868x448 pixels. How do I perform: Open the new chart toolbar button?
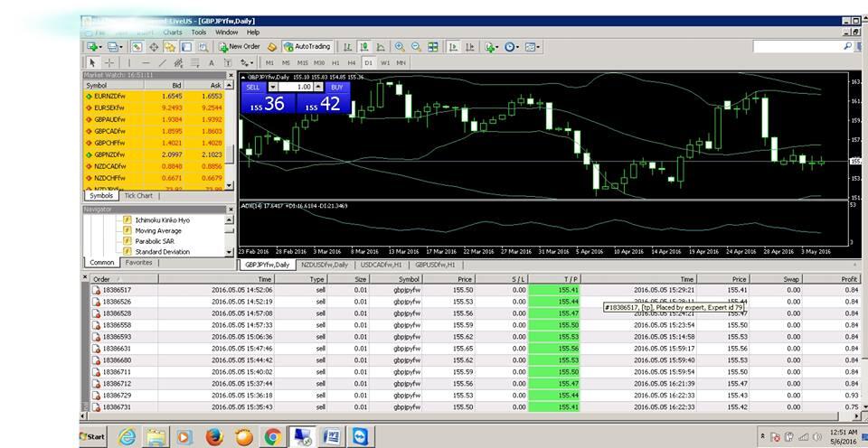(93, 47)
